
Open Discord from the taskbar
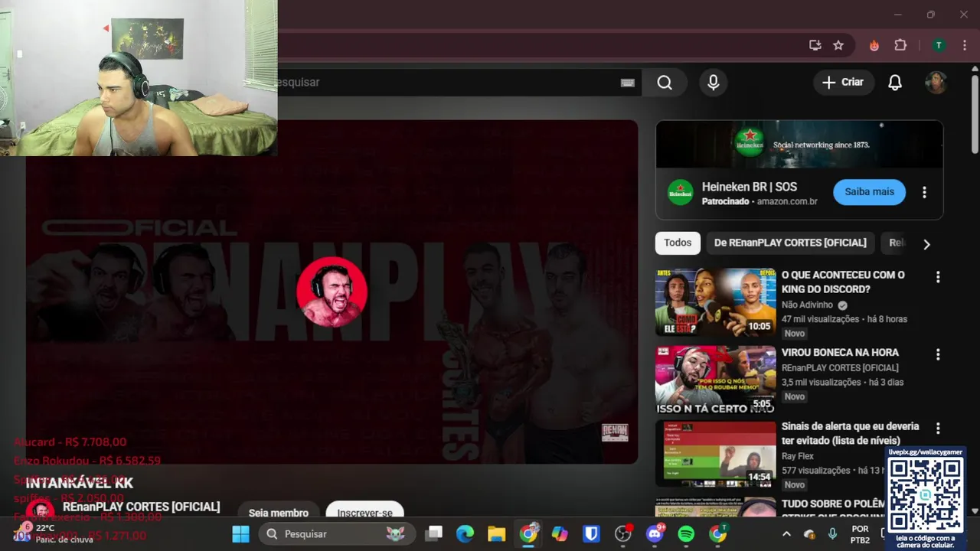[655, 534]
